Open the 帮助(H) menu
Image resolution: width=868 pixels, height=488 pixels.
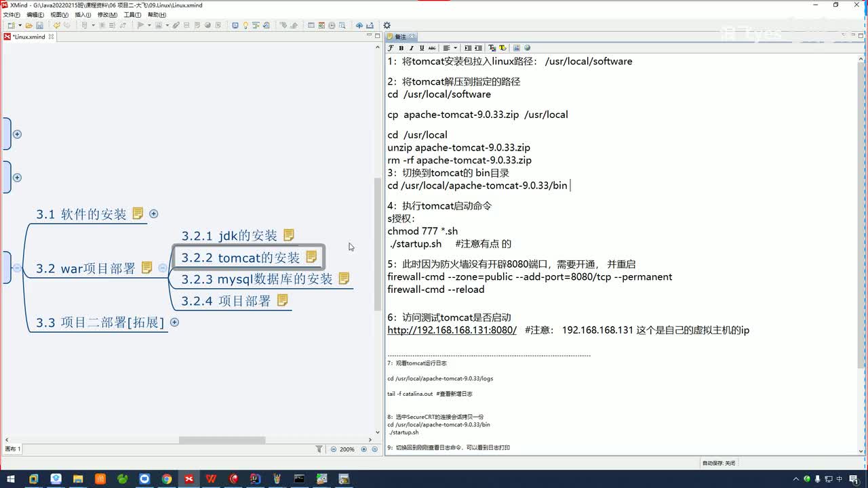click(157, 14)
